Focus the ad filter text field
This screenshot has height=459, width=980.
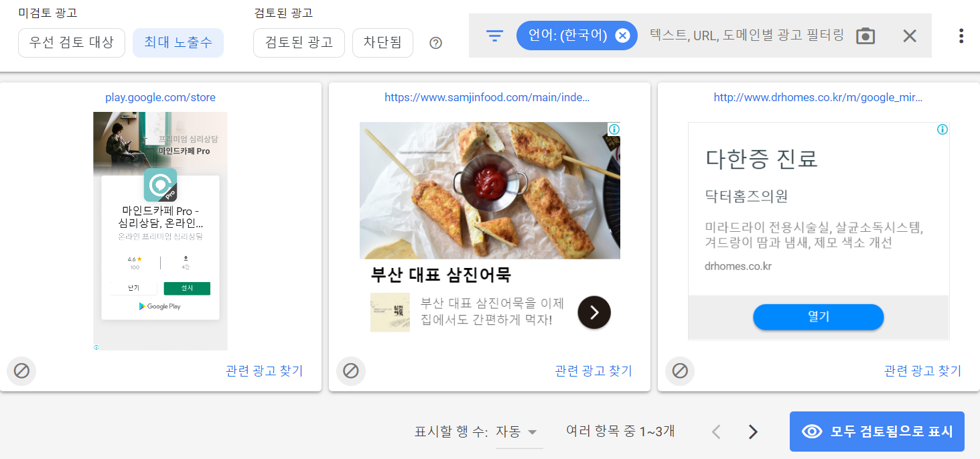[x=746, y=36]
